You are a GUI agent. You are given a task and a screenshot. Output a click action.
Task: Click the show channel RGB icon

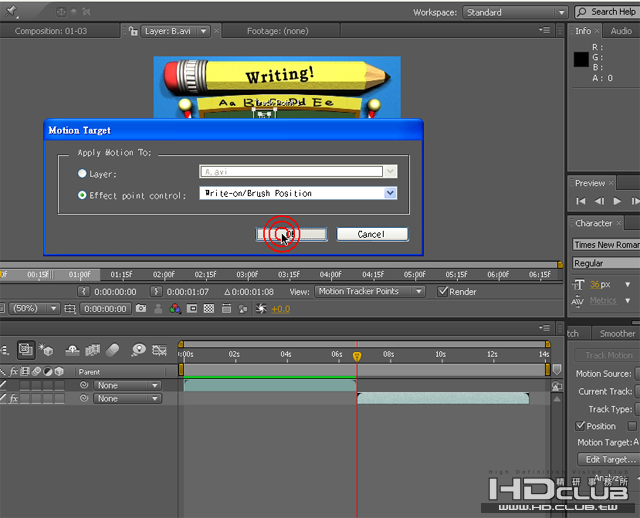(x=175, y=309)
